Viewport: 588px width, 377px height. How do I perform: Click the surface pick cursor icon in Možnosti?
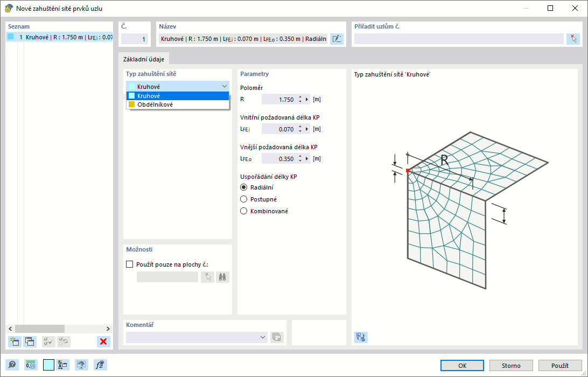[207, 277]
